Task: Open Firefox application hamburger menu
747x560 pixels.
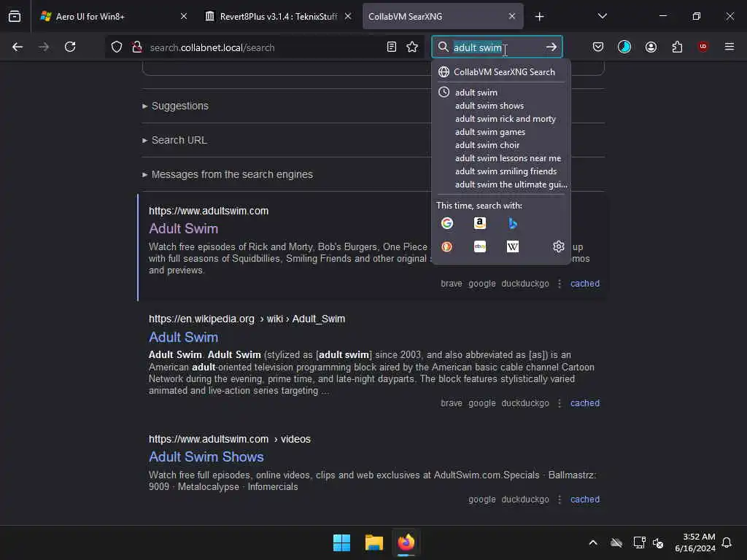Action: tap(729, 47)
